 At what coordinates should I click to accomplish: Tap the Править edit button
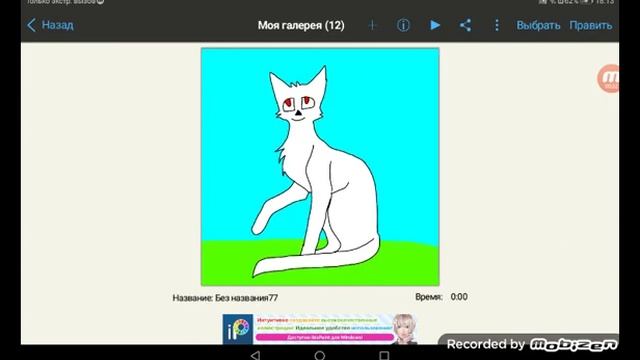(x=591, y=25)
